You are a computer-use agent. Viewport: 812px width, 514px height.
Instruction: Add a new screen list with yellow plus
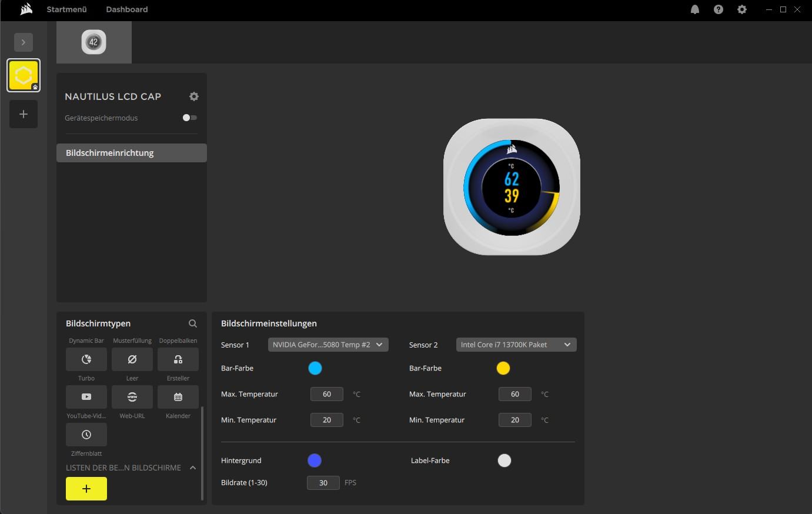pyautogui.click(x=86, y=489)
